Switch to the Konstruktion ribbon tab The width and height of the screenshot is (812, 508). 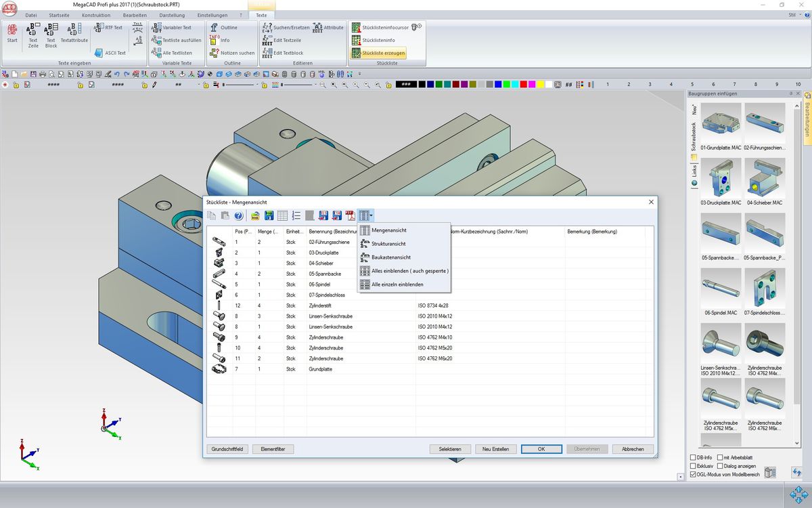coord(95,15)
